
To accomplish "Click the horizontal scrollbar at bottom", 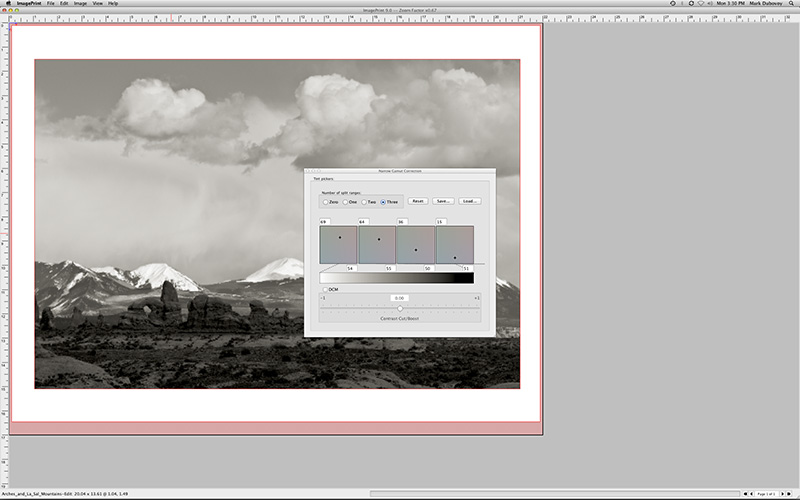I will pyautogui.click(x=555, y=494).
